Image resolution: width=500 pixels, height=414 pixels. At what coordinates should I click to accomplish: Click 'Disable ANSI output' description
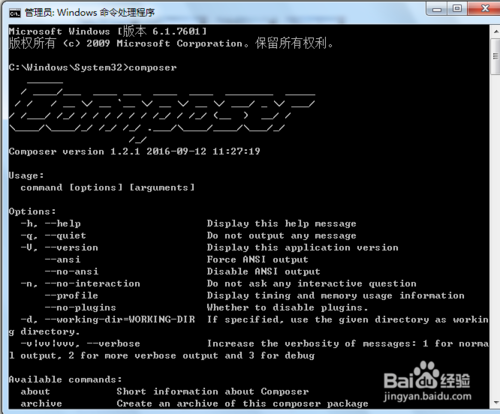click(x=264, y=272)
